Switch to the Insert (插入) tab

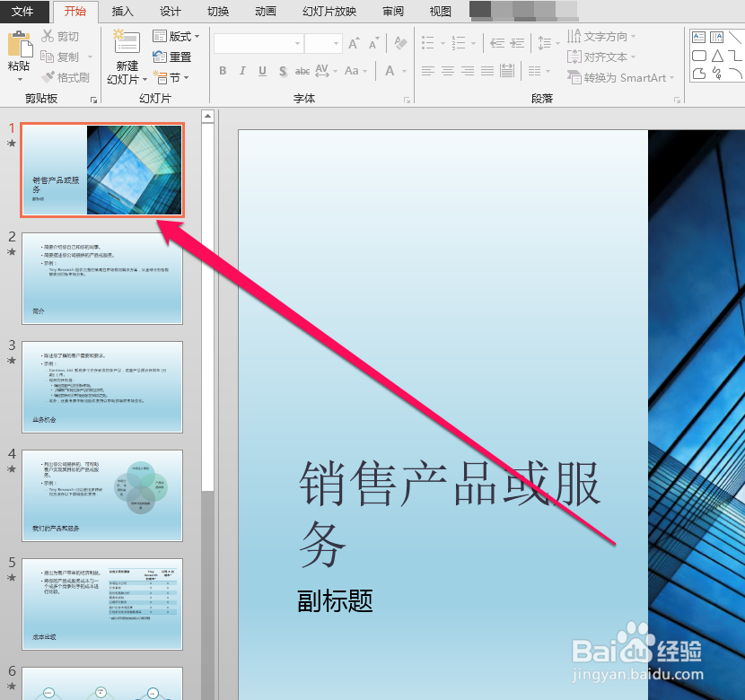(123, 12)
